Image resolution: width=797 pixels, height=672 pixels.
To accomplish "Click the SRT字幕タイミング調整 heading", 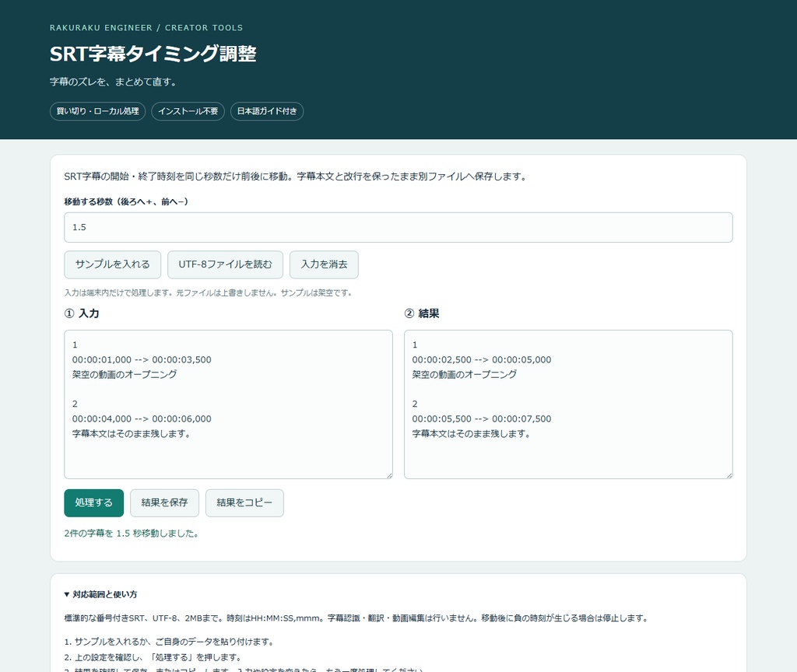I will tap(153, 54).
